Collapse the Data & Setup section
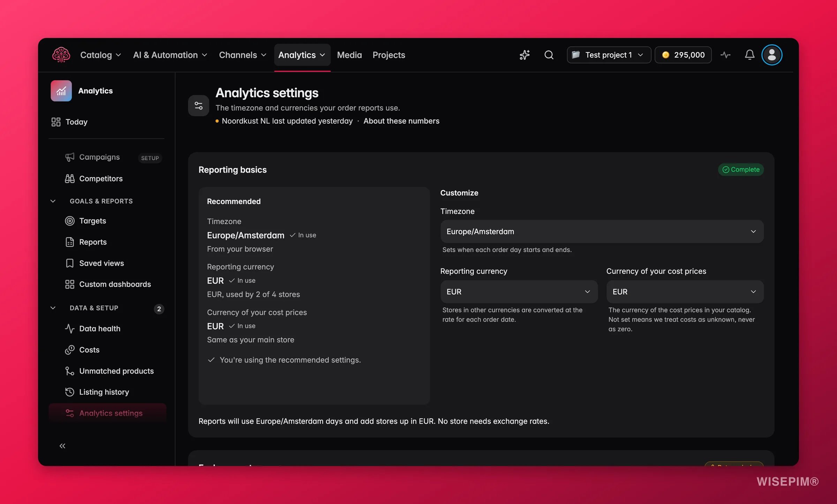 (53, 308)
